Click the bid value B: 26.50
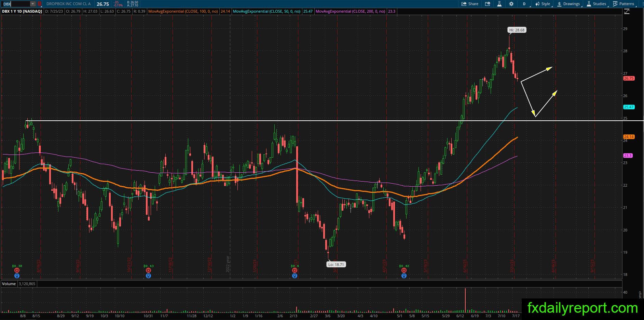This screenshot has height=320, width=644. point(133,2)
